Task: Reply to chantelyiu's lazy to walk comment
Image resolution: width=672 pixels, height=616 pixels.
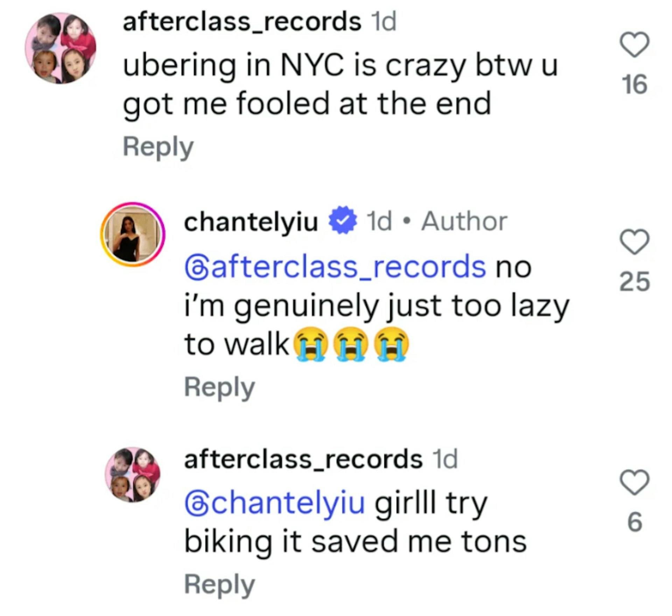Action: (x=219, y=388)
